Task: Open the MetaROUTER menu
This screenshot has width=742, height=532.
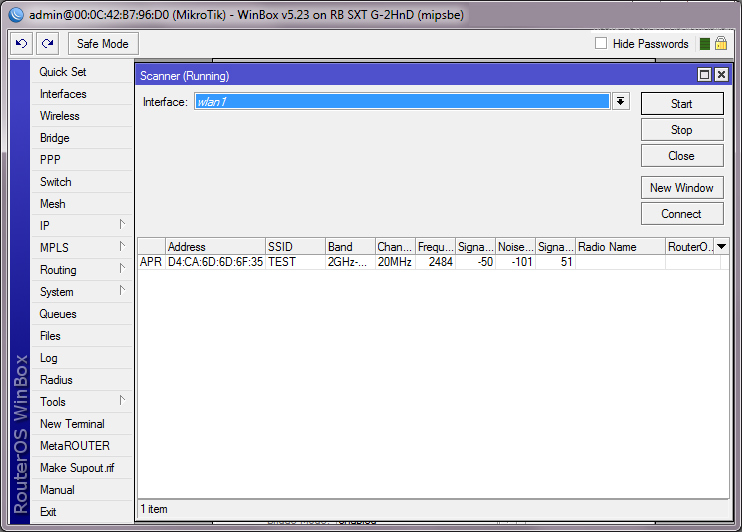Action: coord(81,446)
